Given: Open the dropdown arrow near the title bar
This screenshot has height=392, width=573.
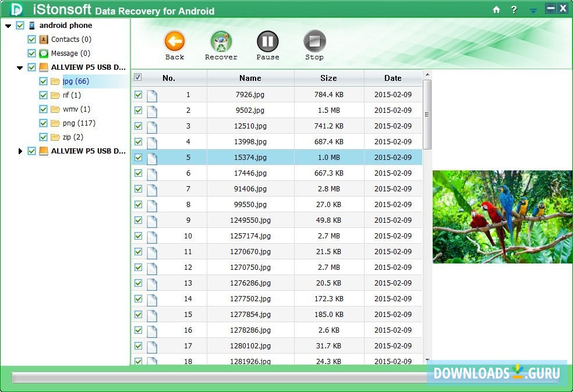Looking at the screenshot, I should (x=532, y=10).
